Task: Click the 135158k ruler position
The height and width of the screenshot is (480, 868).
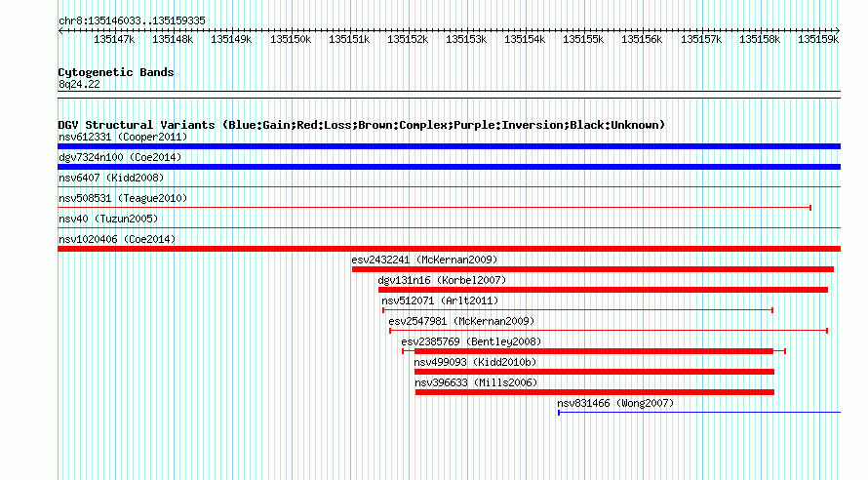Action: (760, 39)
